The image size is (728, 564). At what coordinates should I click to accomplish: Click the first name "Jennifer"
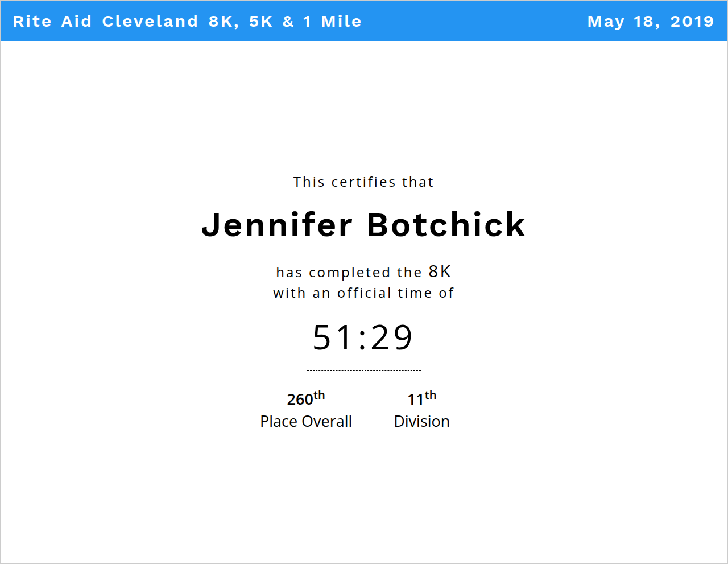click(x=277, y=225)
